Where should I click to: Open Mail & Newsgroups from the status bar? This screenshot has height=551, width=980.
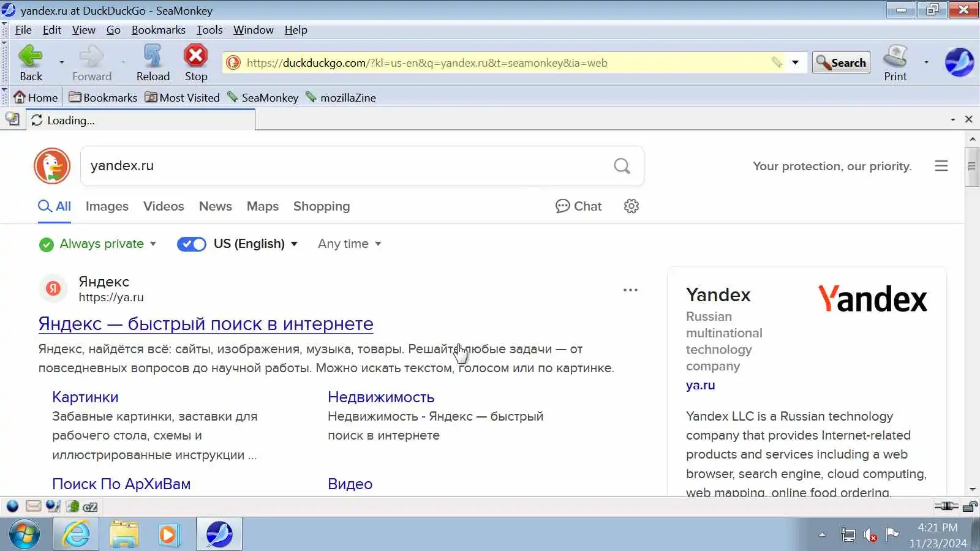point(33,506)
